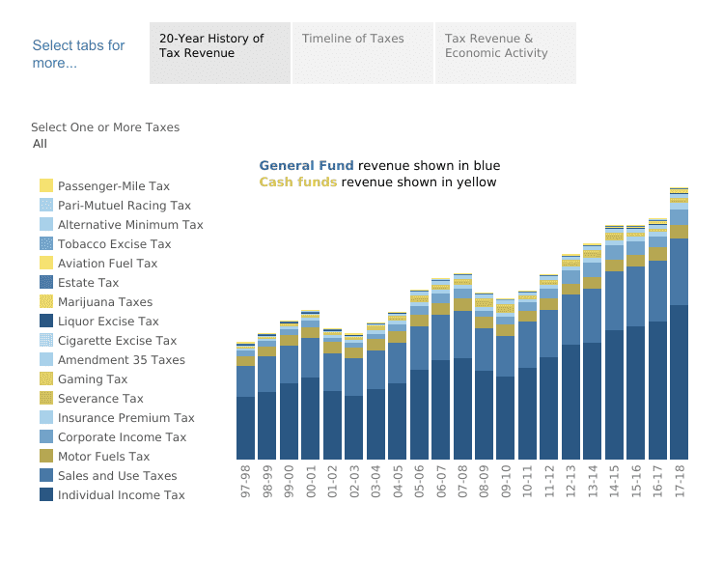The height and width of the screenshot is (588, 723).
Task: Click Corporate Income Tax legend label
Action: (x=122, y=437)
